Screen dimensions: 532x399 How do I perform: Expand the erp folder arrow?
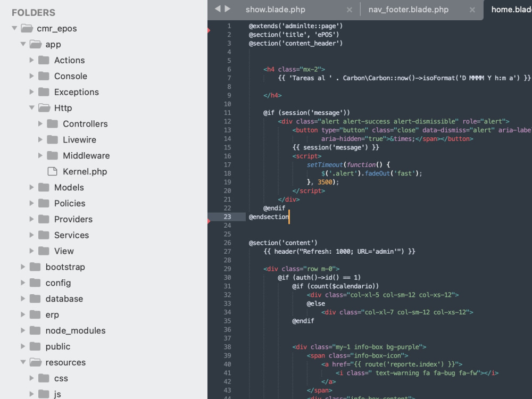(23, 314)
